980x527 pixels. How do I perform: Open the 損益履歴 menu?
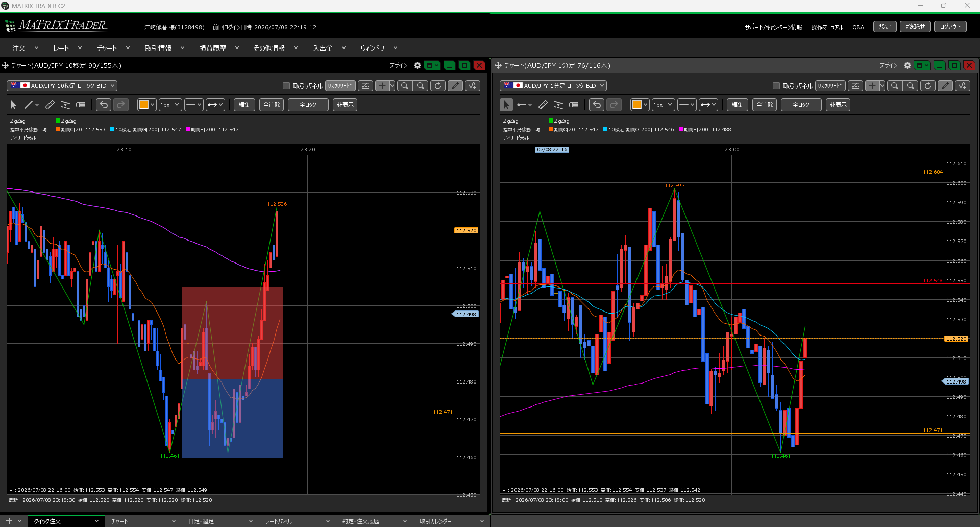219,48
